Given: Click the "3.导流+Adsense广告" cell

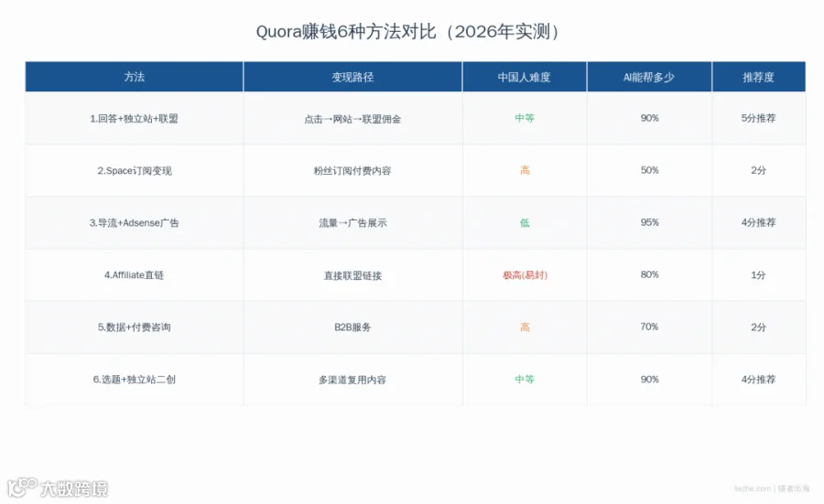Looking at the screenshot, I should (134, 222).
